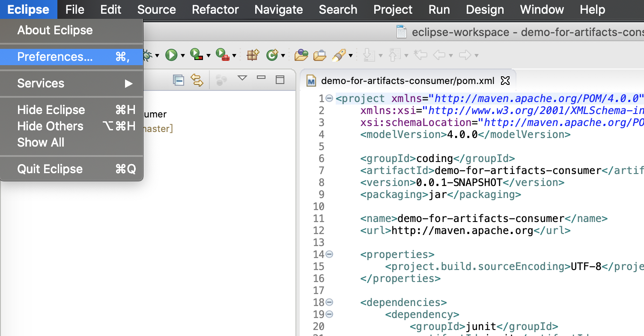Open the Eclipse application menu
Image resolution: width=644 pixels, height=336 pixels.
28,9
